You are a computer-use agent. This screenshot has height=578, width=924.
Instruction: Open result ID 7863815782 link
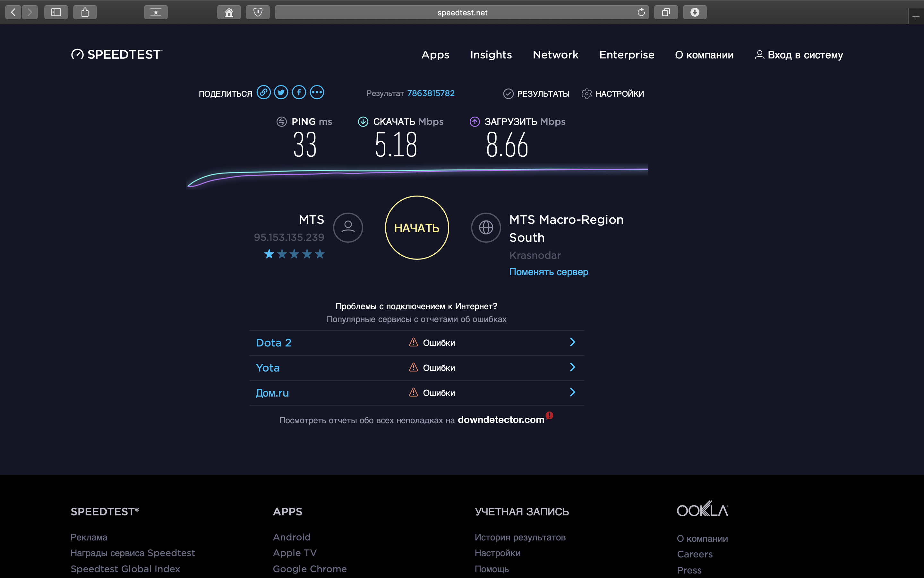(x=431, y=93)
